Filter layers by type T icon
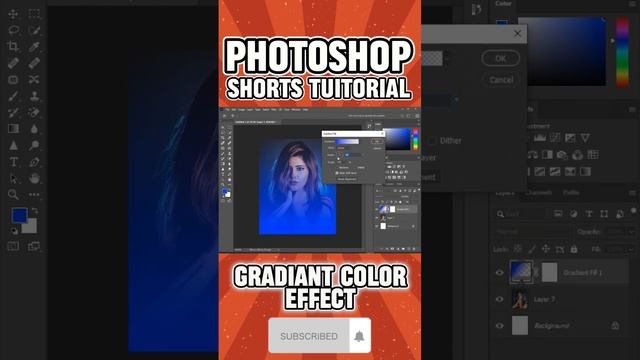Screen dimensions: 640x360 [589, 214]
